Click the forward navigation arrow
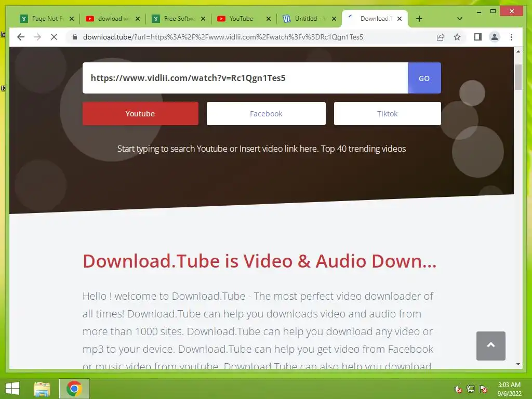 (37, 37)
